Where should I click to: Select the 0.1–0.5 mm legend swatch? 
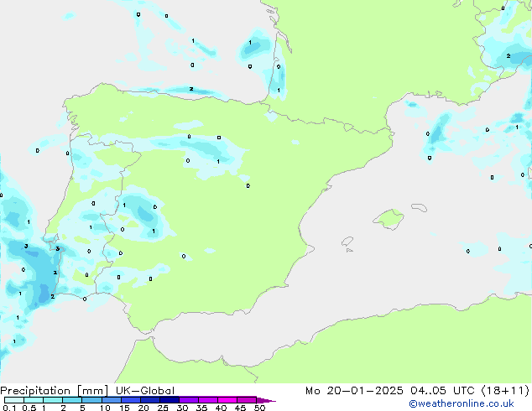click(x=14, y=400)
